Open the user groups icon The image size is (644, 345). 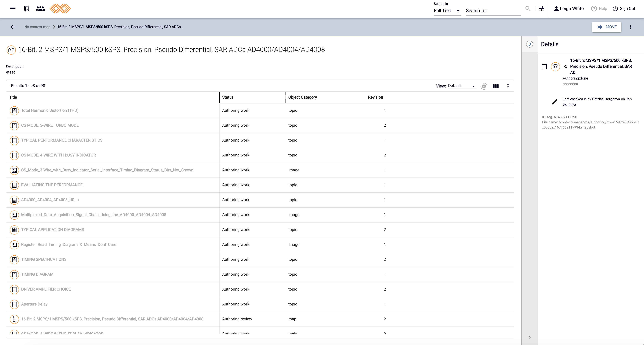click(40, 9)
